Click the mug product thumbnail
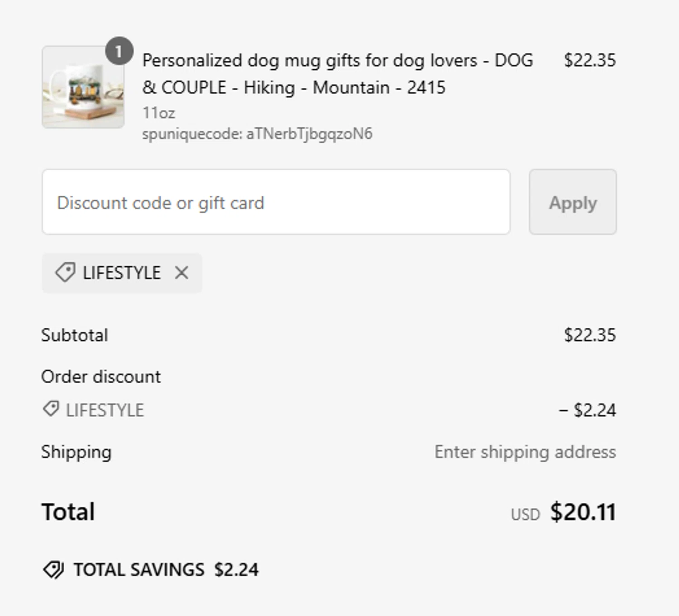Image resolution: width=679 pixels, height=616 pixels. pos(83,87)
